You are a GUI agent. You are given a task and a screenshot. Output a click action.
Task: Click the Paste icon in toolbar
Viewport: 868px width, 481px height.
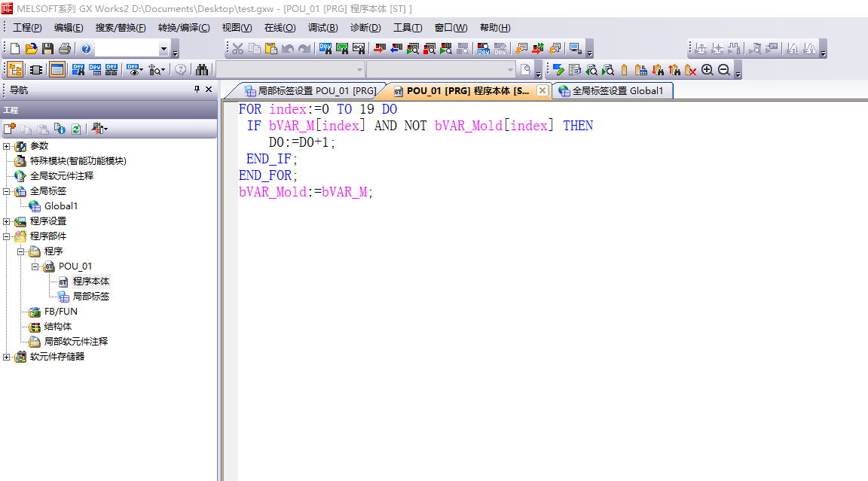coord(270,49)
